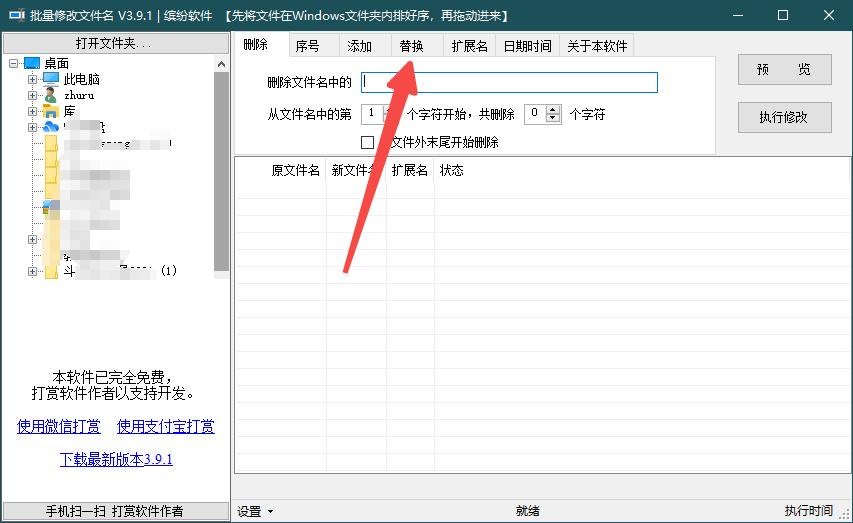853x523 pixels.
Task: Click the blue OneDrive cloud icon
Action: coord(51,127)
